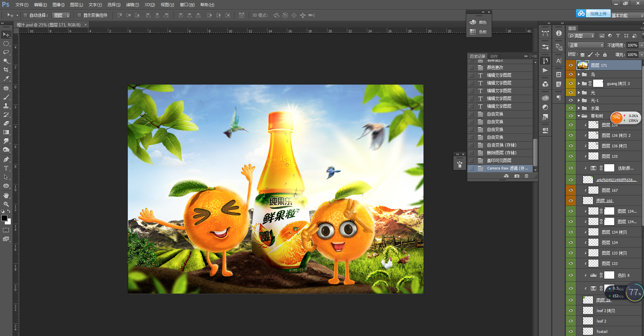Select the Crop tool
This screenshot has height=336, width=644.
[6, 70]
